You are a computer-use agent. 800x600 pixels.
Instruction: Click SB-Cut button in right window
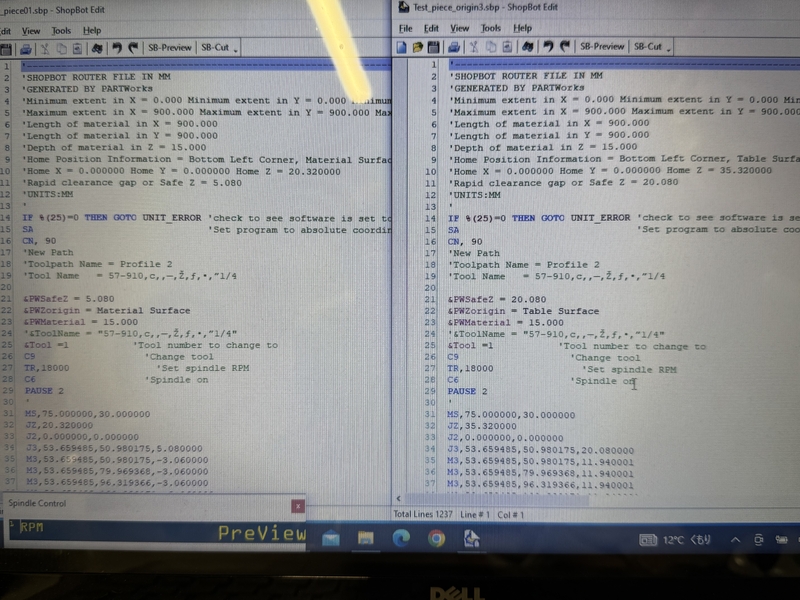tap(647, 46)
